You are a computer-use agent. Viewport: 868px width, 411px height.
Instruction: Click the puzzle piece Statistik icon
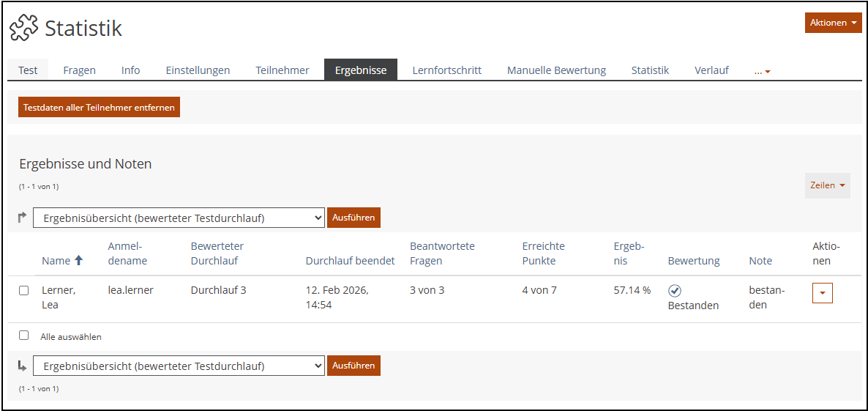click(x=23, y=29)
